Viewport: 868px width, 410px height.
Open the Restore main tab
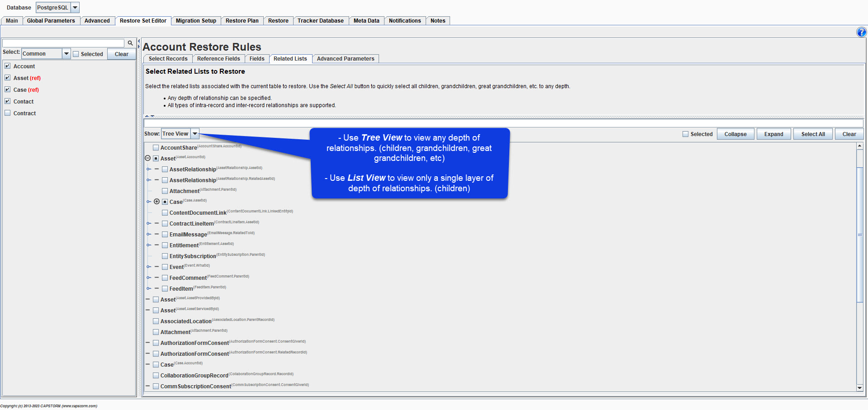click(x=278, y=21)
